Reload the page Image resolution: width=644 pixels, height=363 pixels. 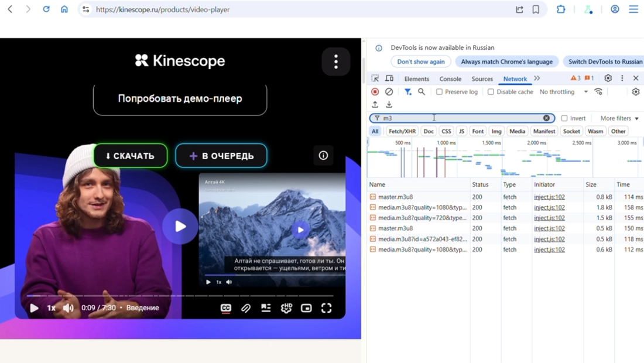point(46,9)
